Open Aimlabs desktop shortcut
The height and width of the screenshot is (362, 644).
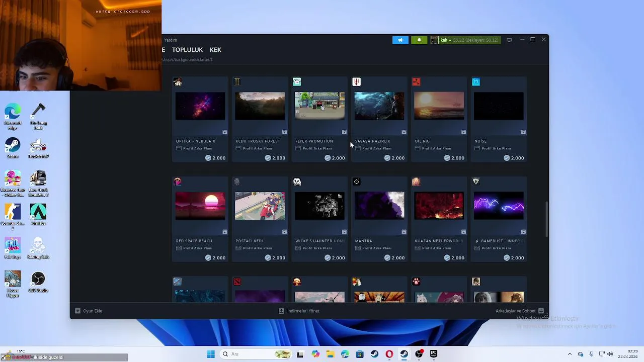(38, 215)
